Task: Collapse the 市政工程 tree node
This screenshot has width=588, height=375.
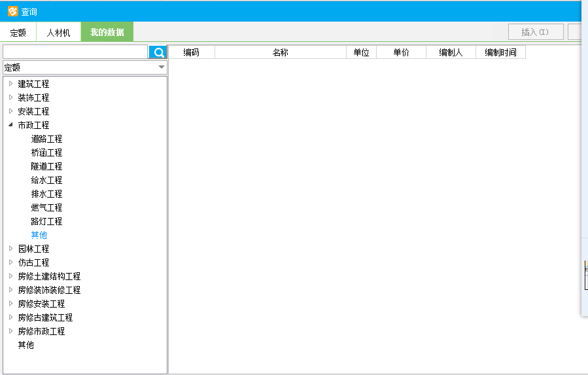Action: [x=11, y=124]
